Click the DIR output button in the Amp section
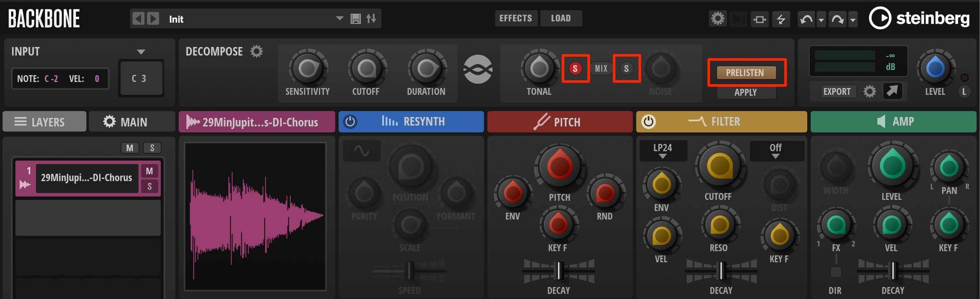This screenshot has height=299, width=980. [835, 272]
